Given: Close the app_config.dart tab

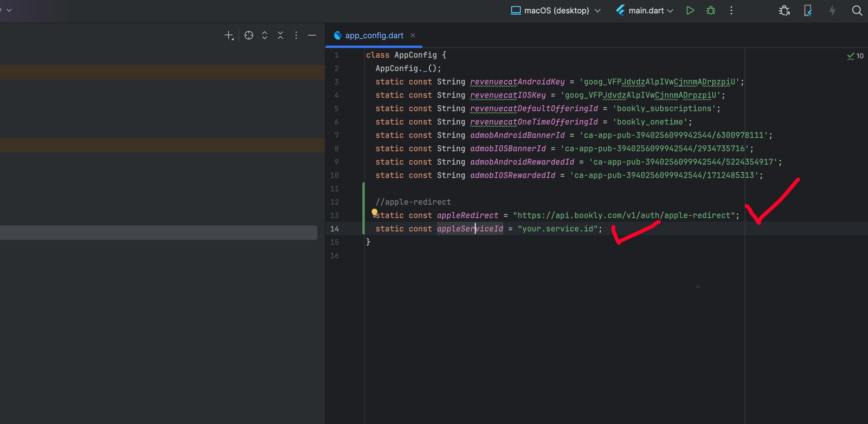Looking at the screenshot, I should [x=413, y=35].
